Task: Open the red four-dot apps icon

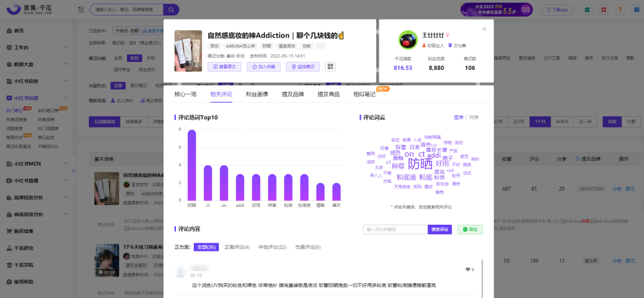Action: [x=603, y=10]
